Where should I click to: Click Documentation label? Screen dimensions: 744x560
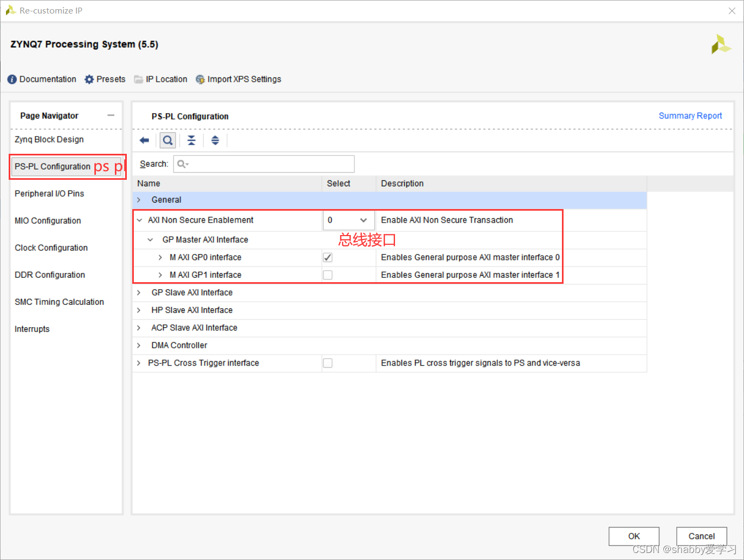[x=48, y=79]
